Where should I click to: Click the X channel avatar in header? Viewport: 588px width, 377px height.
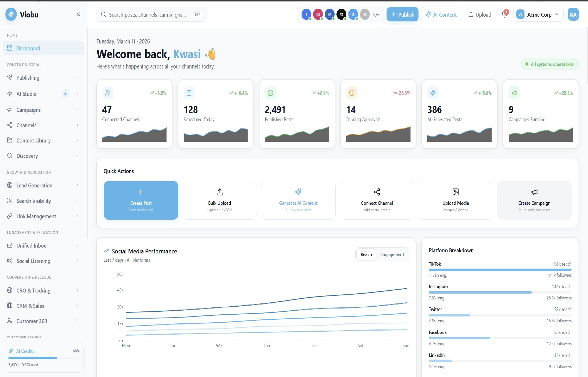(353, 14)
